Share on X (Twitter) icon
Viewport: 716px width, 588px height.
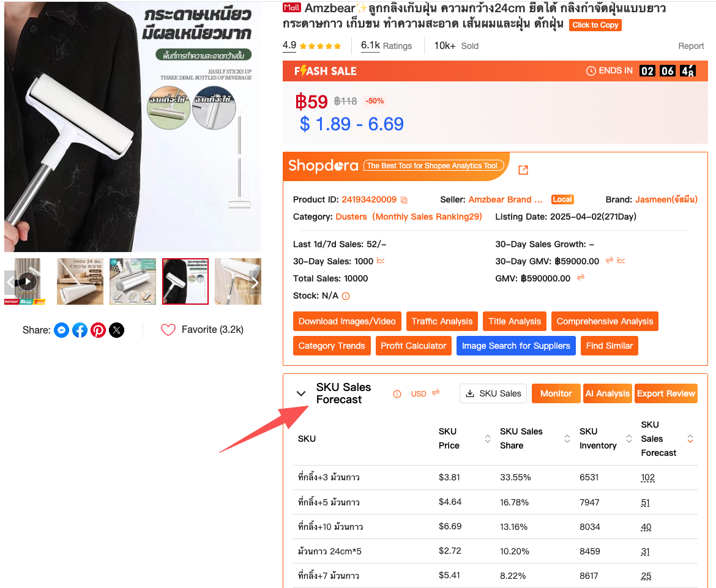tap(116, 330)
